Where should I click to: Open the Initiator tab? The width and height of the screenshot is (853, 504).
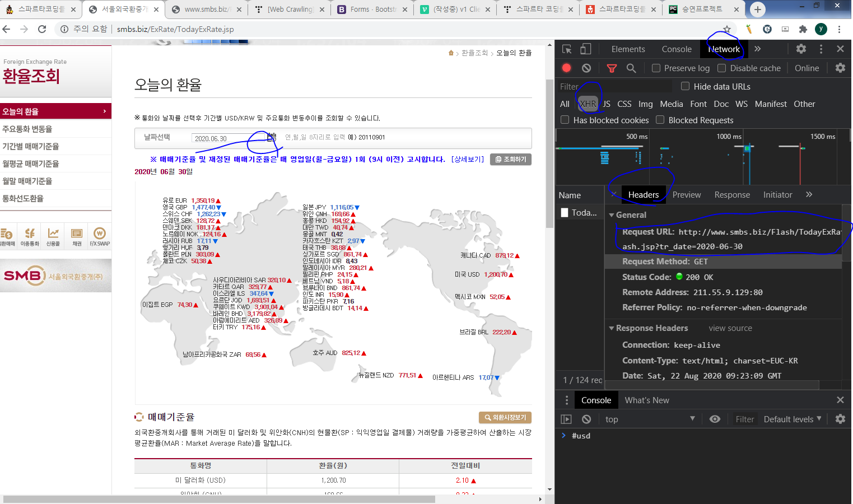point(777,195)
